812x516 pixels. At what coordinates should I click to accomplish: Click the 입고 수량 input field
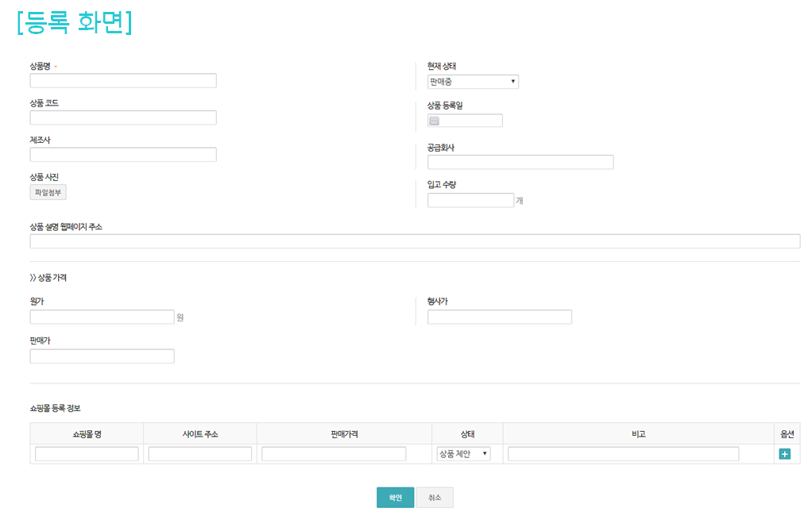470,200
